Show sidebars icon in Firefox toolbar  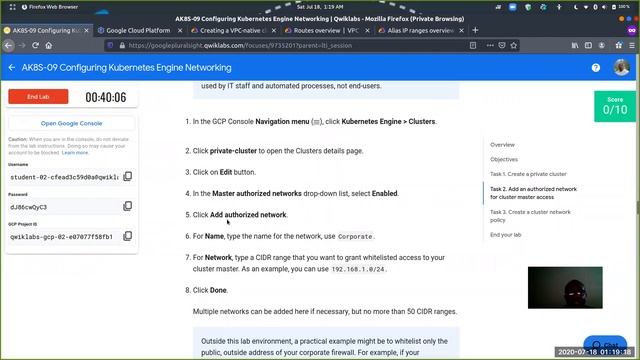588,46
